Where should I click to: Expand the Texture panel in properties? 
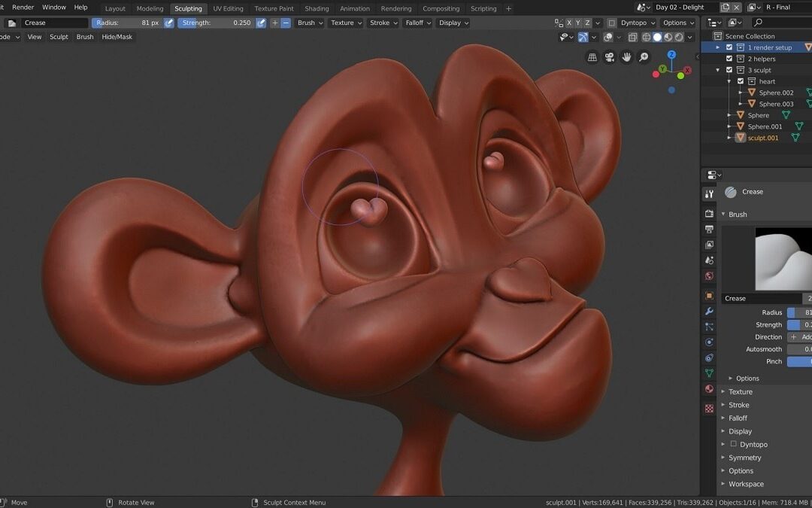pos(740,392)
